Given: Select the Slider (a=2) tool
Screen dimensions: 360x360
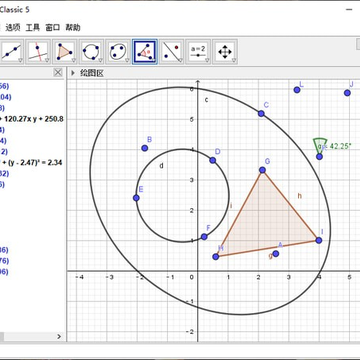Looking at the screenshot, I should coord(198,52).
